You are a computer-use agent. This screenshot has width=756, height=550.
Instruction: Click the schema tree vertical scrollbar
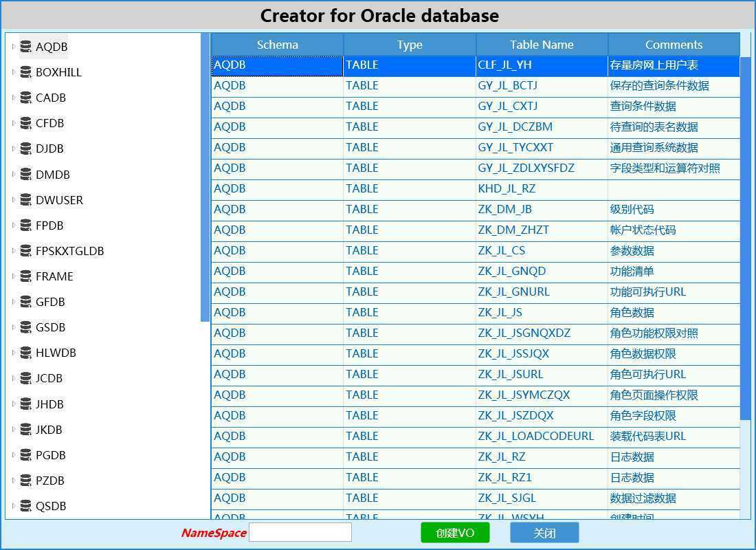pos(205,177)
